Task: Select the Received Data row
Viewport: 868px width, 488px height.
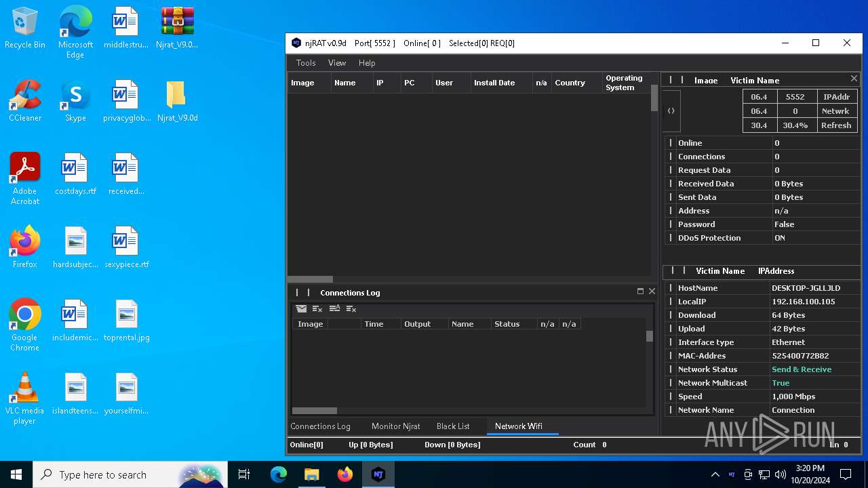Action: point(762,184)
